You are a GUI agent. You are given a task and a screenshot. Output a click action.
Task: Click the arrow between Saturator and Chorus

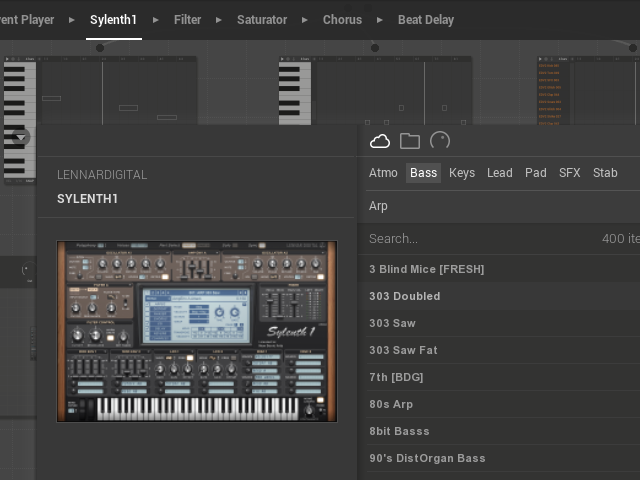304,20
